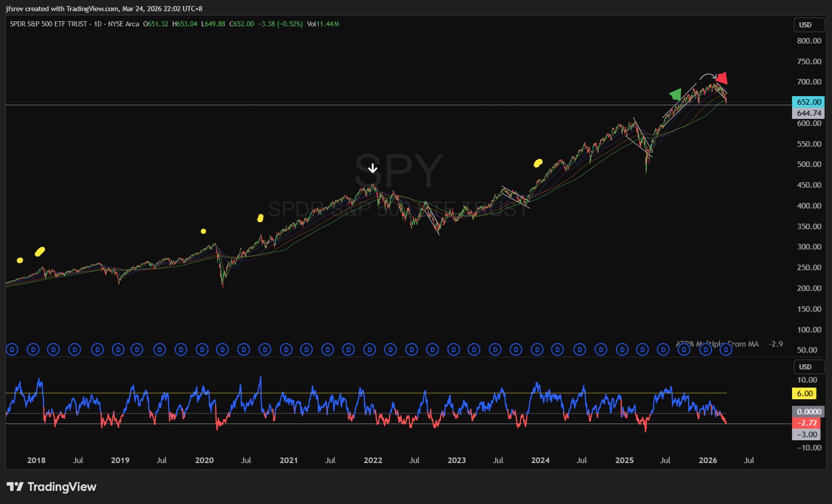Click the red -2.72 indicator value label
Viewport: 832px width, 504px height.
click(807, 423)
